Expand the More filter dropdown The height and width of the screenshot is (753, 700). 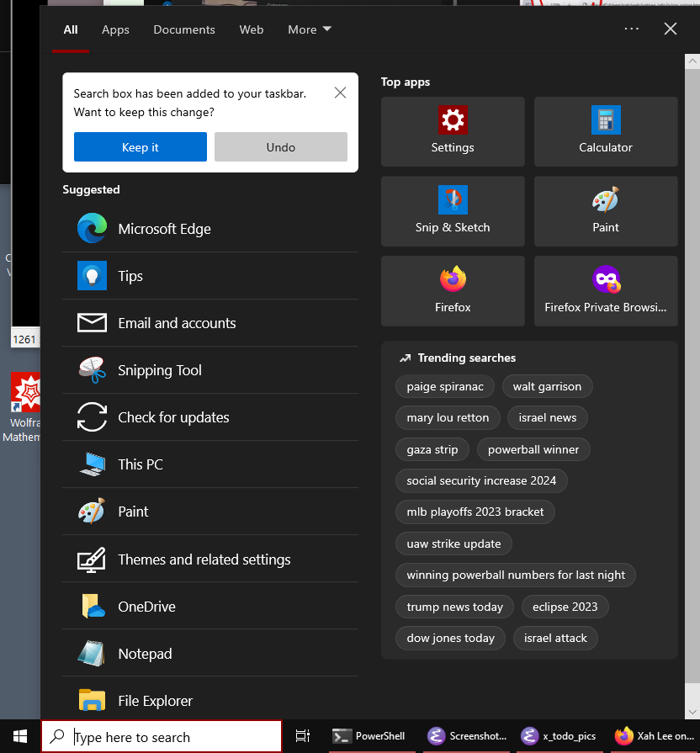click(x=310, y=29)
